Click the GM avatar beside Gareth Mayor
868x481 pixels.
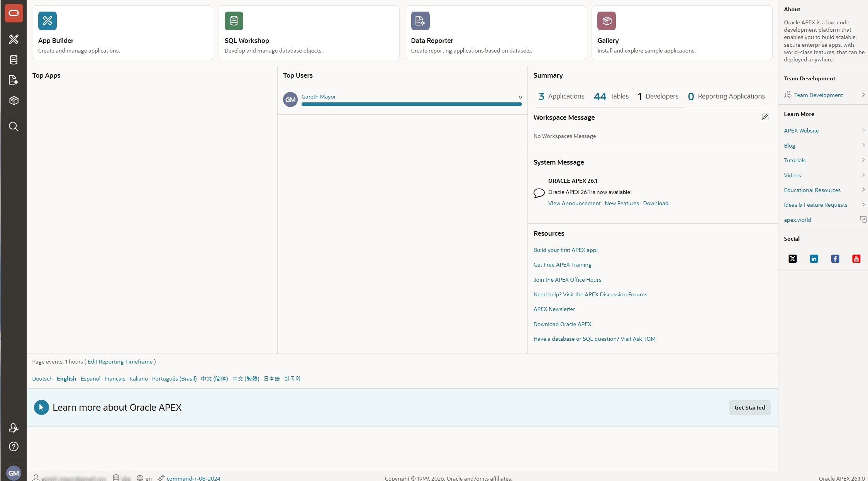290,100
